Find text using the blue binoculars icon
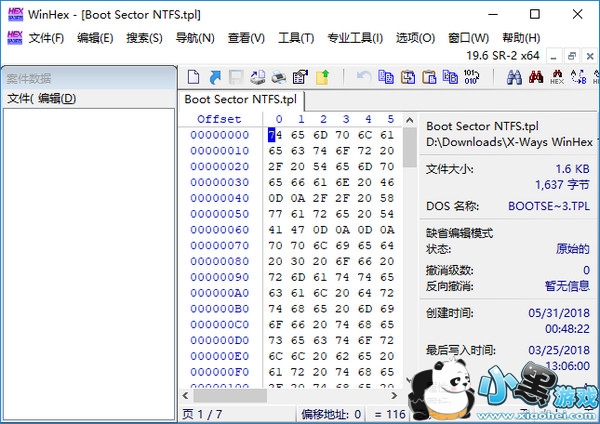The image size is (600, 424). [x=514, y=77]
